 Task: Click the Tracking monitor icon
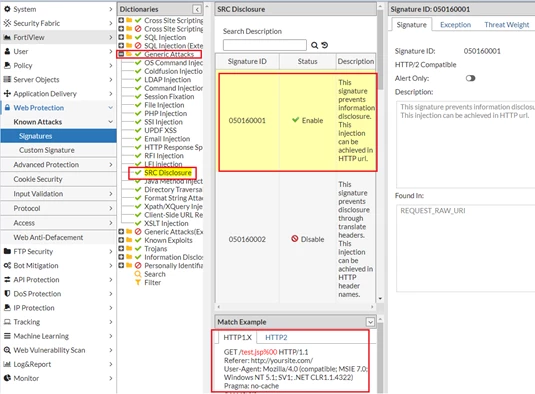click(x=7, y=322)
